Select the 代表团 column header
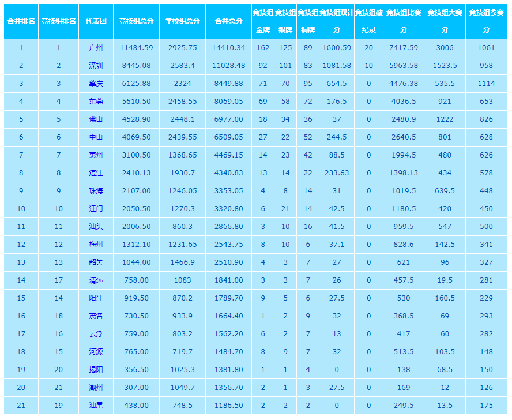This screenshot has width=512, height=420. point(96,21)
